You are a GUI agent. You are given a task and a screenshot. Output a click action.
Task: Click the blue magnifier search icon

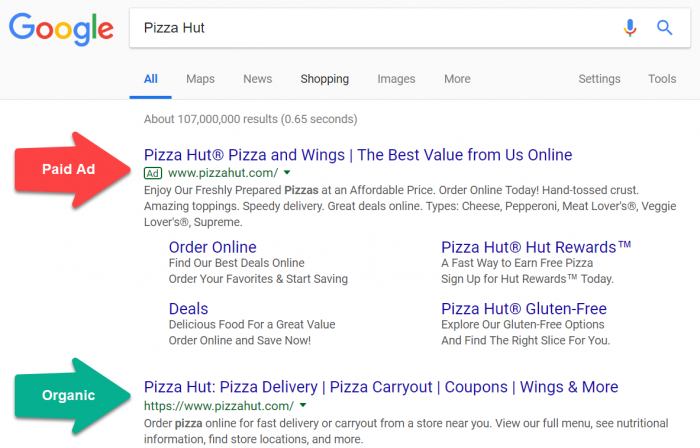664,28
